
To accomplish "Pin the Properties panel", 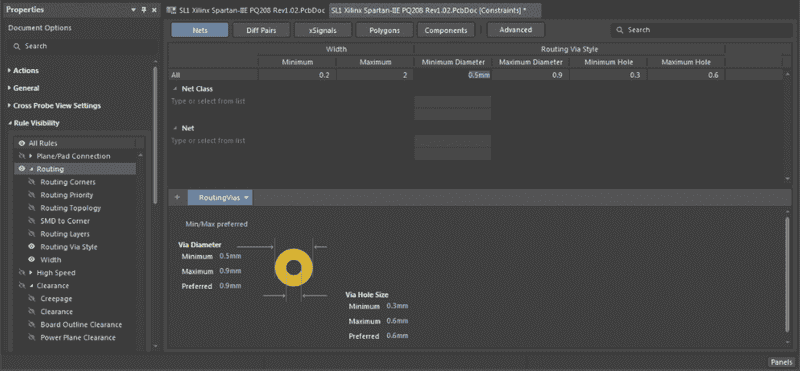I will coord(144,10).
